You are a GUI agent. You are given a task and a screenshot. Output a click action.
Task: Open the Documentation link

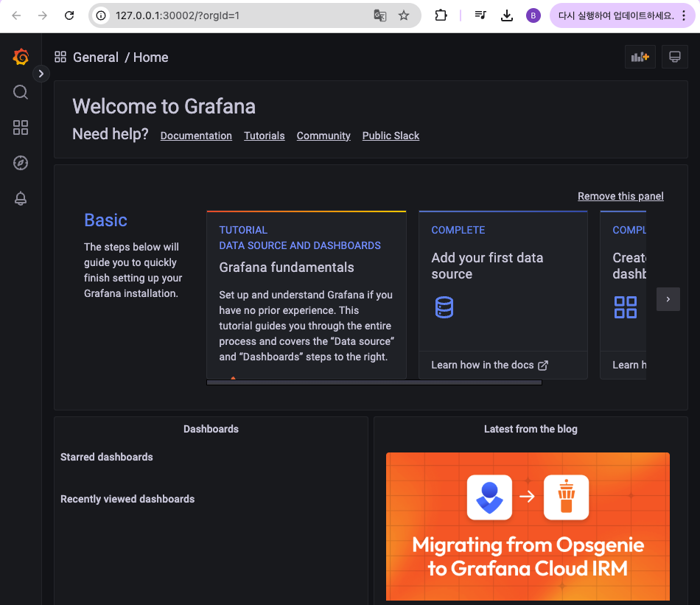(196, 136)
